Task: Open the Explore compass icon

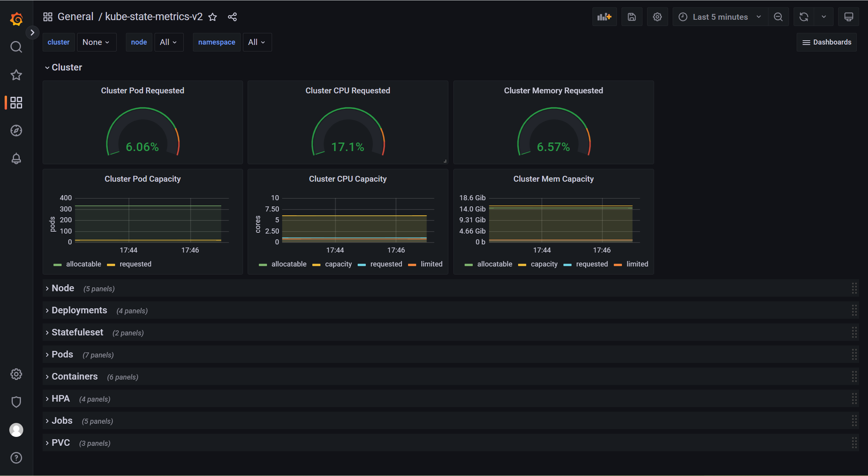Action: point(16,131)
